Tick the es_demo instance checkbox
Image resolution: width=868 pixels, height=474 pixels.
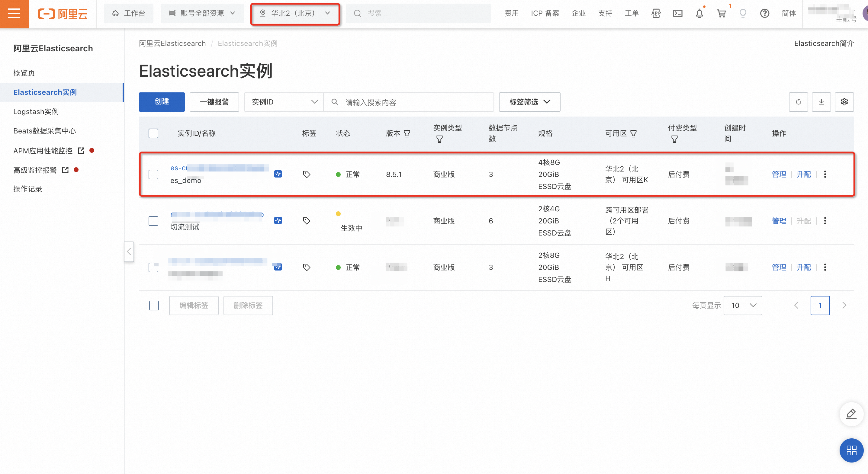click(153, 175)
